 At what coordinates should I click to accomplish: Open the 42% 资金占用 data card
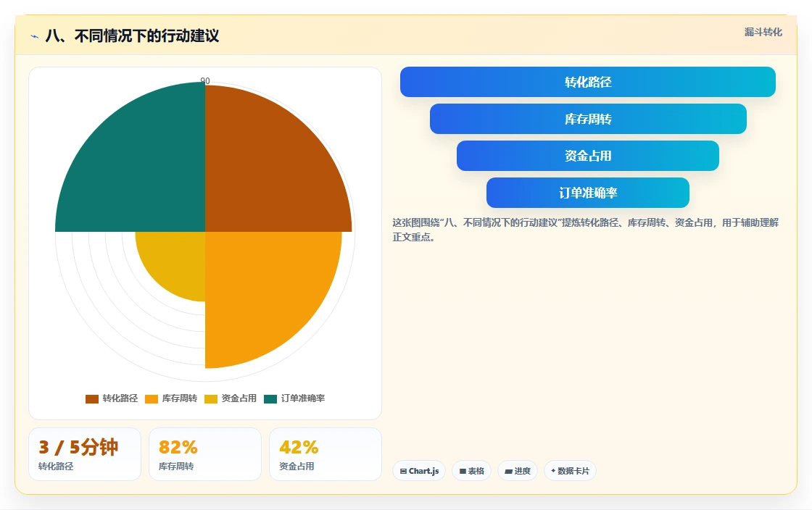point(326,454)
